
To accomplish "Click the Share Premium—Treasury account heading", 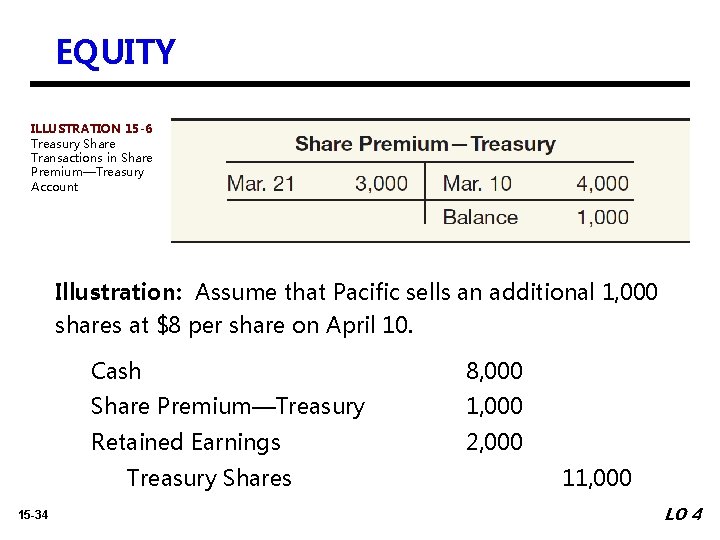I will click(x=425, y=144).
